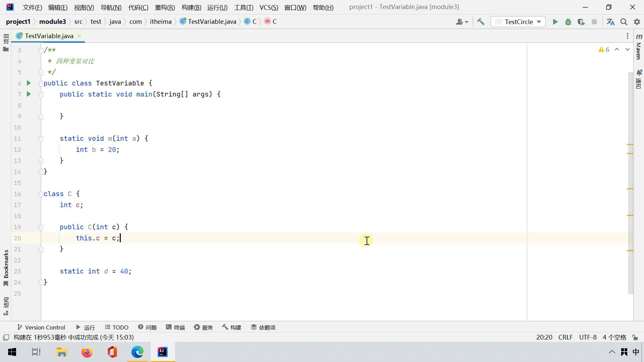
Task: Toggle line 7 method gutter run icon
Action: click(x=29, y=94)
